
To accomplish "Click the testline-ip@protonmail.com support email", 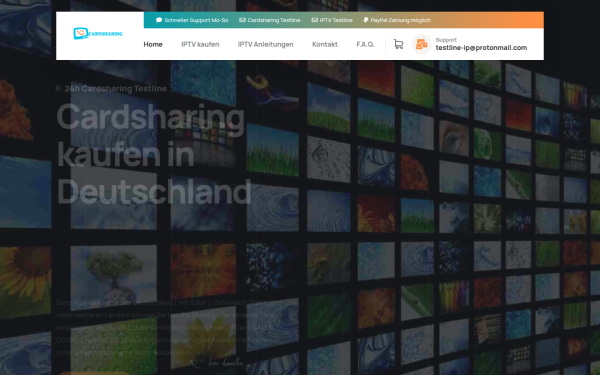I will [481, 48].
